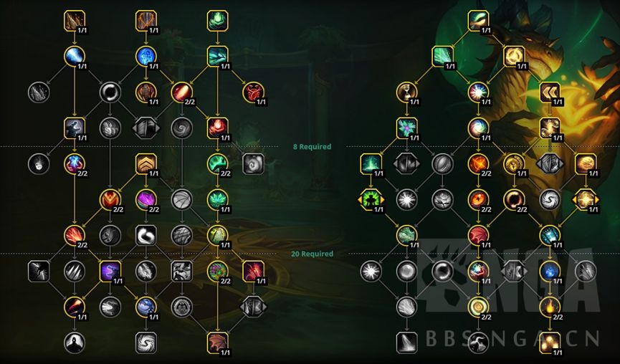Click the dark ring talent with 2/2
This screenshot has width=620, height=364.
514,200
